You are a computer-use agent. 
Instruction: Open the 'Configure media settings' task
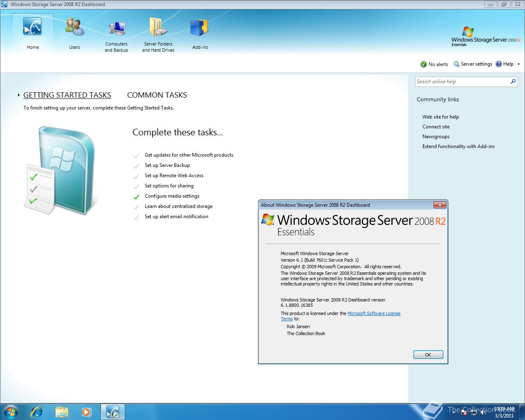click(172, 196)
